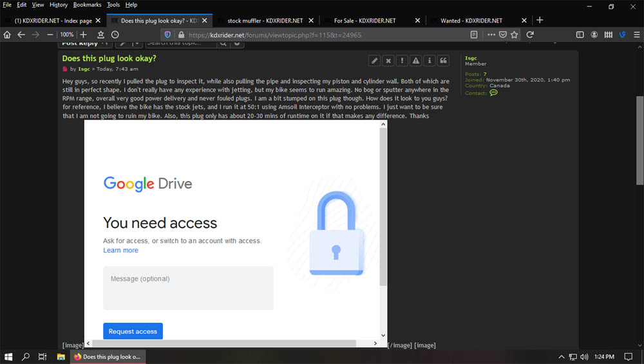Open page actions three-dot menu
The image size is (644, 364).
491,35
